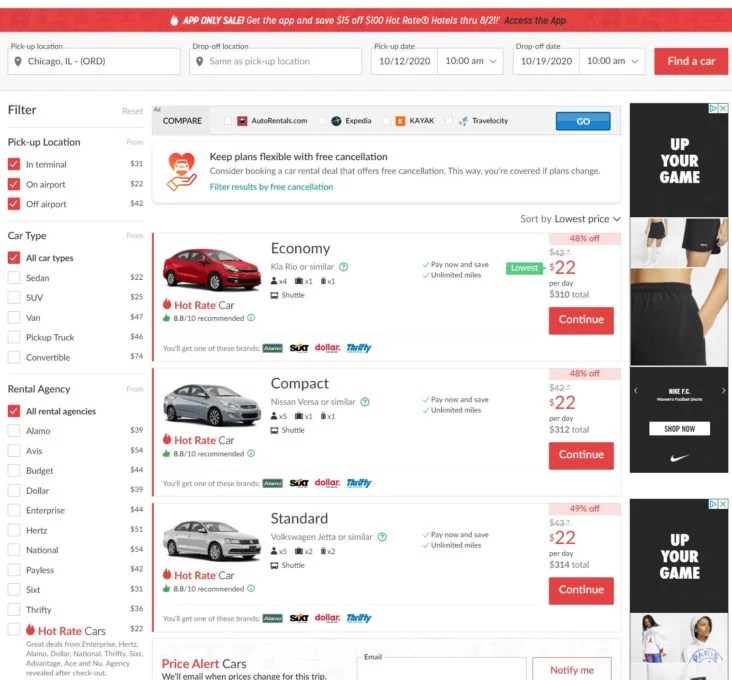Click the pick-up date 10/12/2020 field
The height and width of the screenshot is (680, 732).
pos(404,61)
